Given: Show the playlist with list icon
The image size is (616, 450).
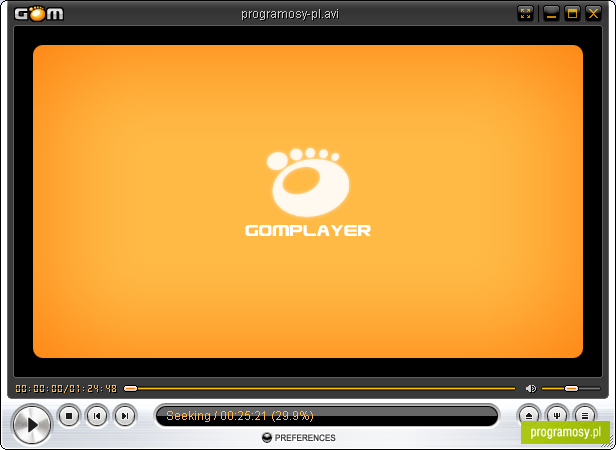Looking at the screenshot, I should [x=585, y=415].
